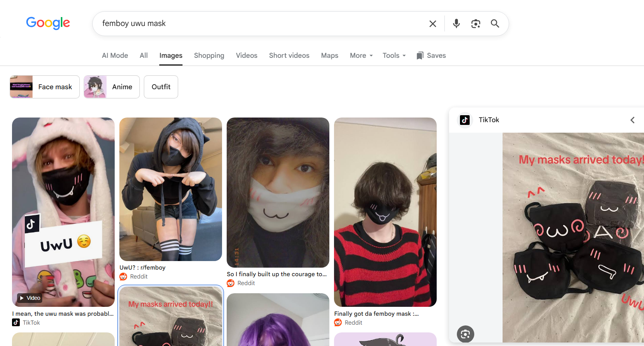
Task: Open 'So I finally built up the courage' link
Action: pyautogui.click(x=277, y=274)
